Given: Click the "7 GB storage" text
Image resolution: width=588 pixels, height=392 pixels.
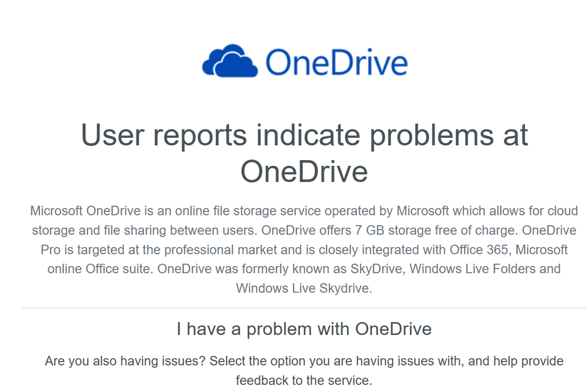Looking at the screenshot, I should pyautogui.click(x=390, y=230).
